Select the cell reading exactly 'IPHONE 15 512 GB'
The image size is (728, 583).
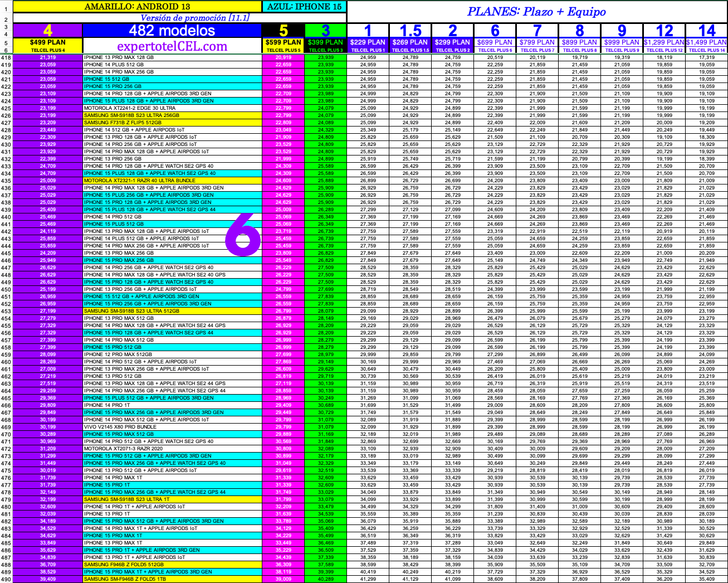tap(172, 79)
